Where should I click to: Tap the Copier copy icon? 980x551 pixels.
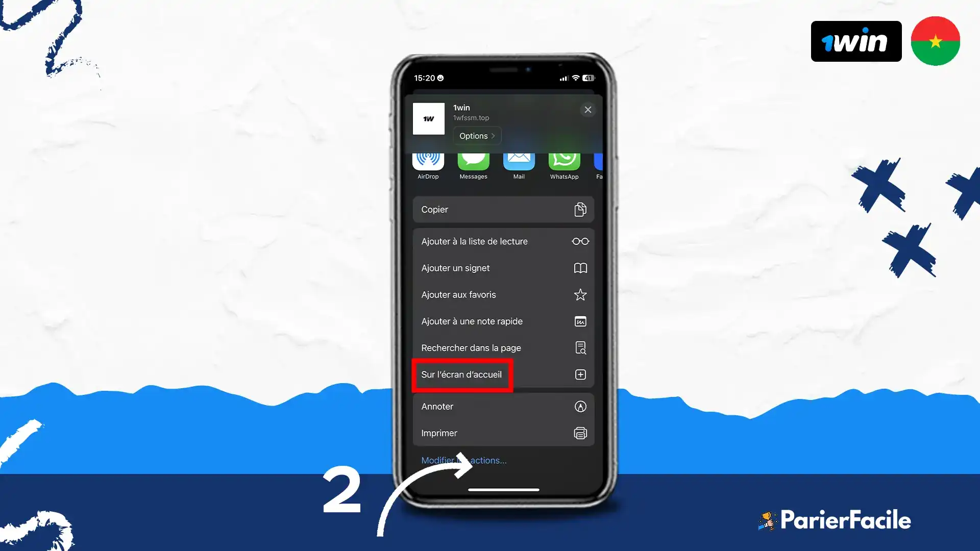[x=579, y=209]
